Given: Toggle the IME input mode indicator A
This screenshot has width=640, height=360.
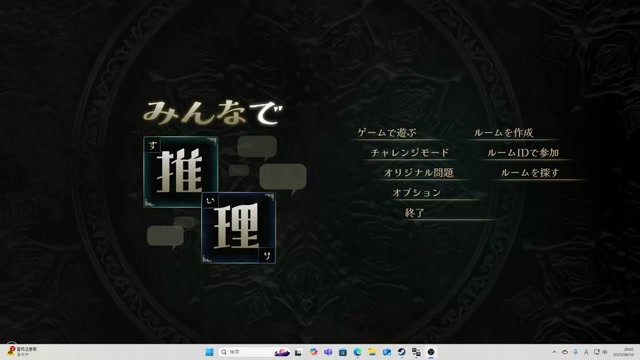Looking at the screenshot, I should point(586,352).
